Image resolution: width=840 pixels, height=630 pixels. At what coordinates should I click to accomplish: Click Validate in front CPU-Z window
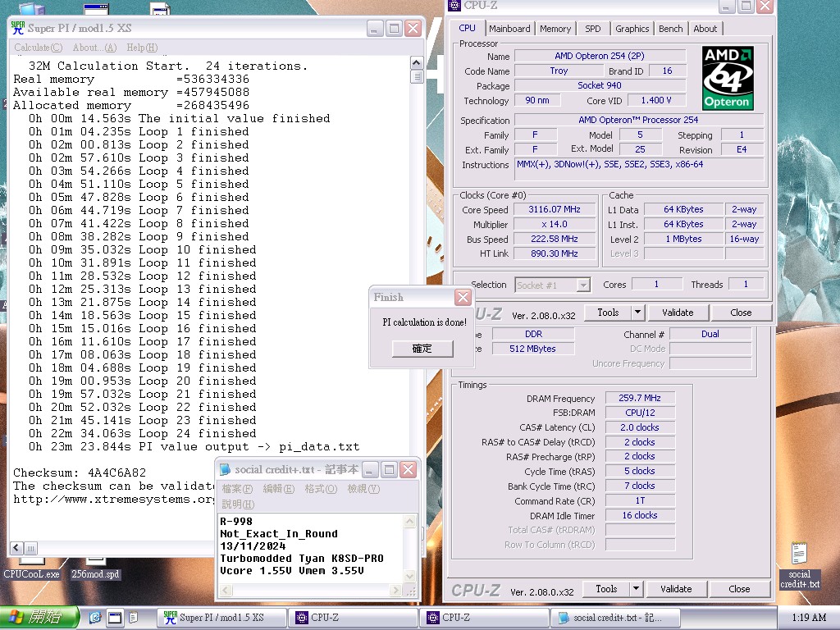coord(678,313)
